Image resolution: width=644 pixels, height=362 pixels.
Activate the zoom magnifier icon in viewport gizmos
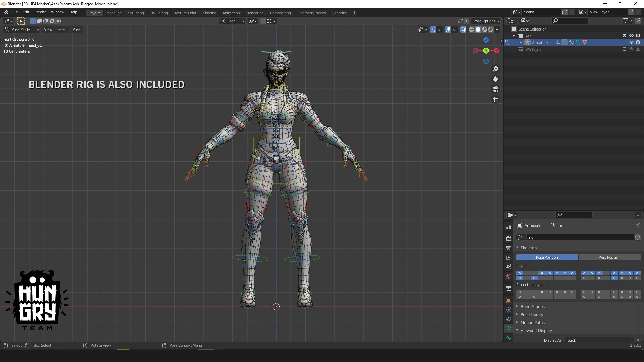click(x=496, y=69)
